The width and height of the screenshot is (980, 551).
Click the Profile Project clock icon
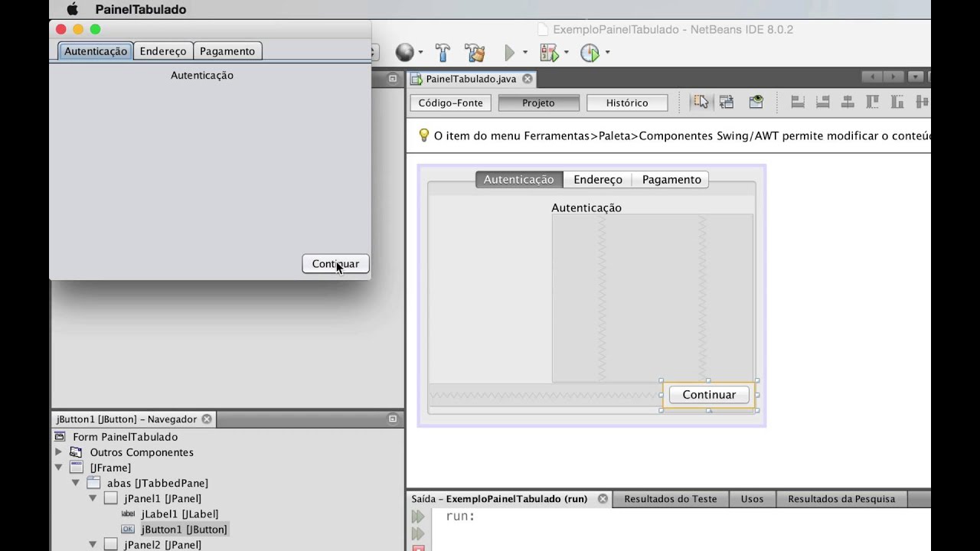590,53
